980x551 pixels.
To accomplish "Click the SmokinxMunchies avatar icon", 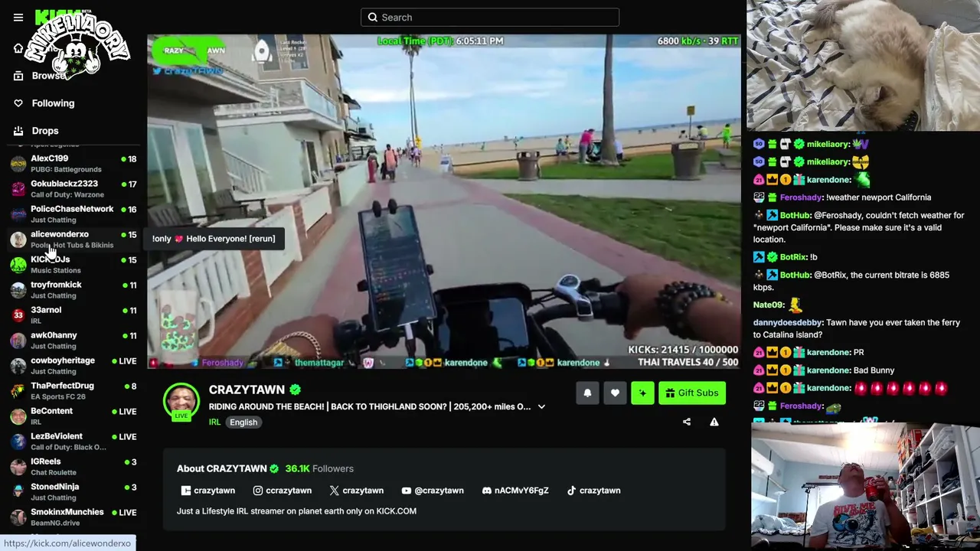I will click(x=18, y=517).
